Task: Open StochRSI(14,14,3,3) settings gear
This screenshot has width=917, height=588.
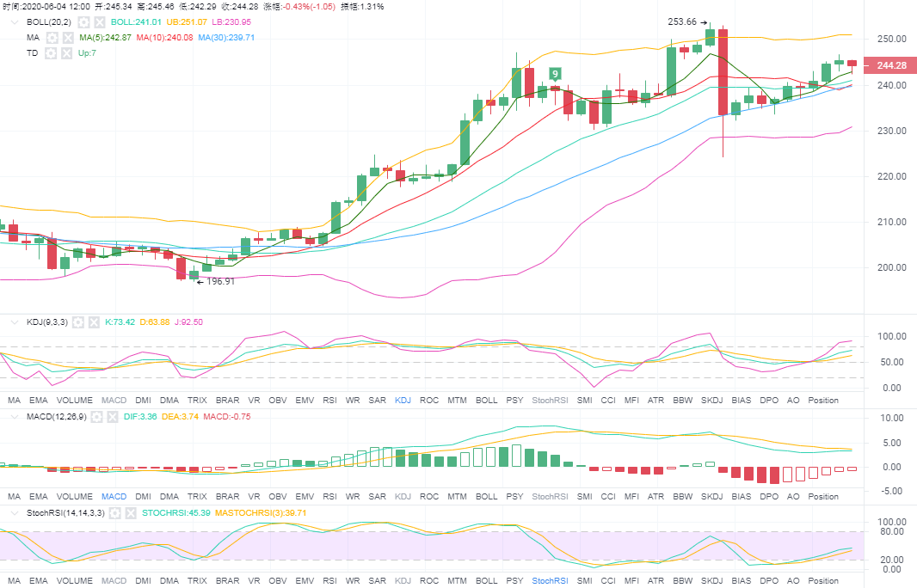Action: click(x=114, y=513)
